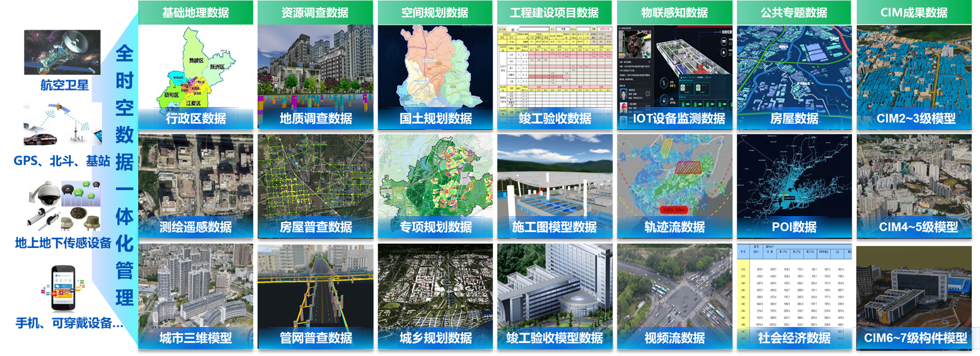Screen dimensions: 980x356
Task: Open the 行政区数据 map tile
Action: point(196,77)
